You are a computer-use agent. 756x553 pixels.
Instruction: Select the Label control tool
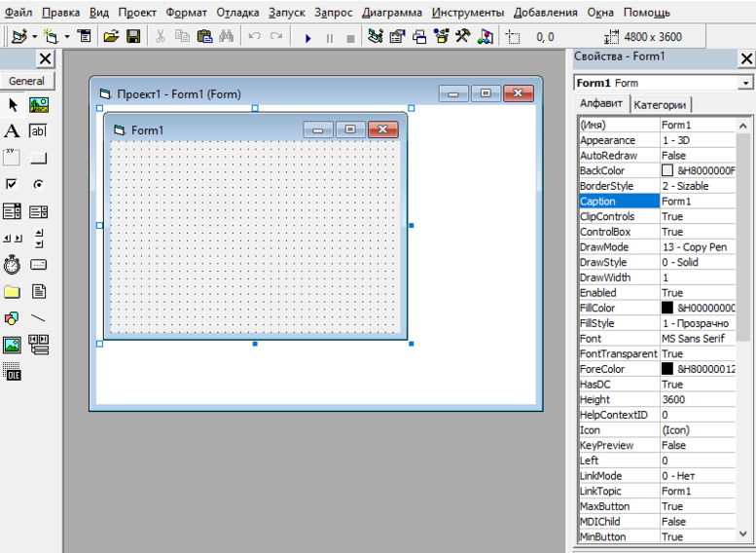pos(12,130)
